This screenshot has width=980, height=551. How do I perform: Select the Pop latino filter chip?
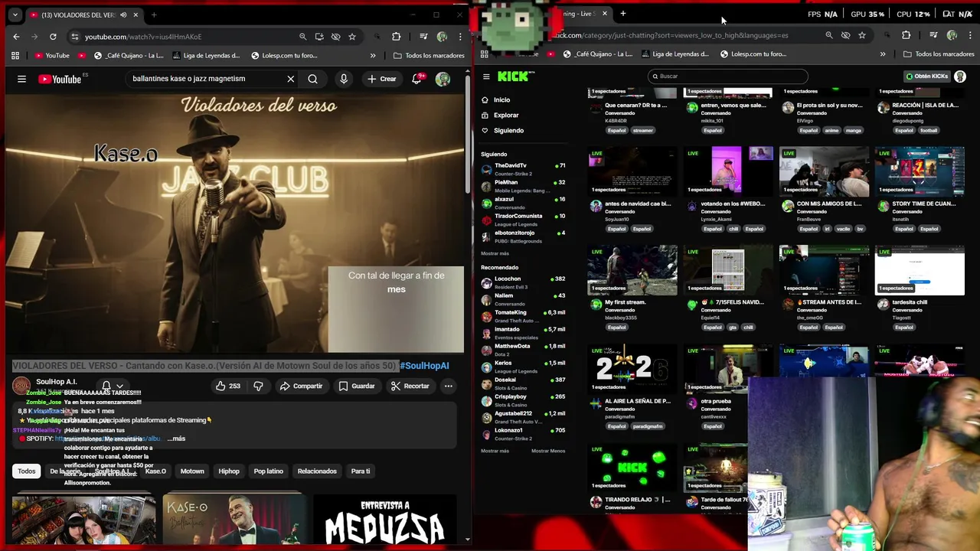coord(269,471)
